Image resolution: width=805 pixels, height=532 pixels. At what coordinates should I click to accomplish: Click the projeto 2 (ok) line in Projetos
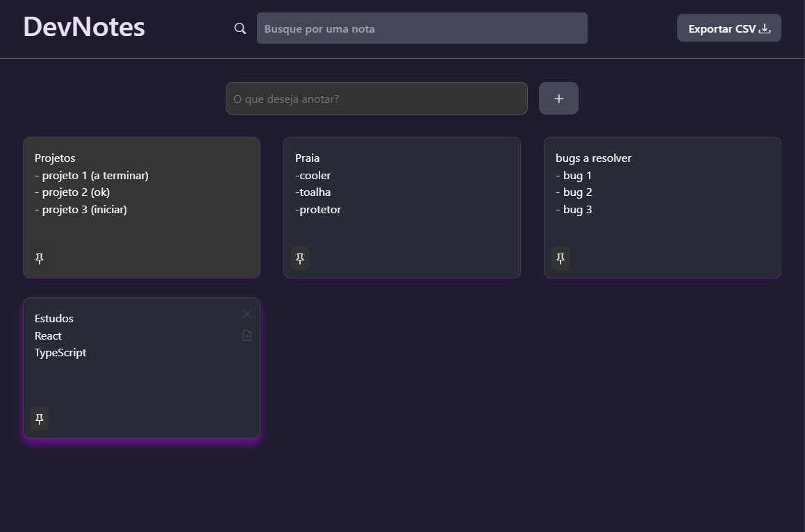[72, 192]
